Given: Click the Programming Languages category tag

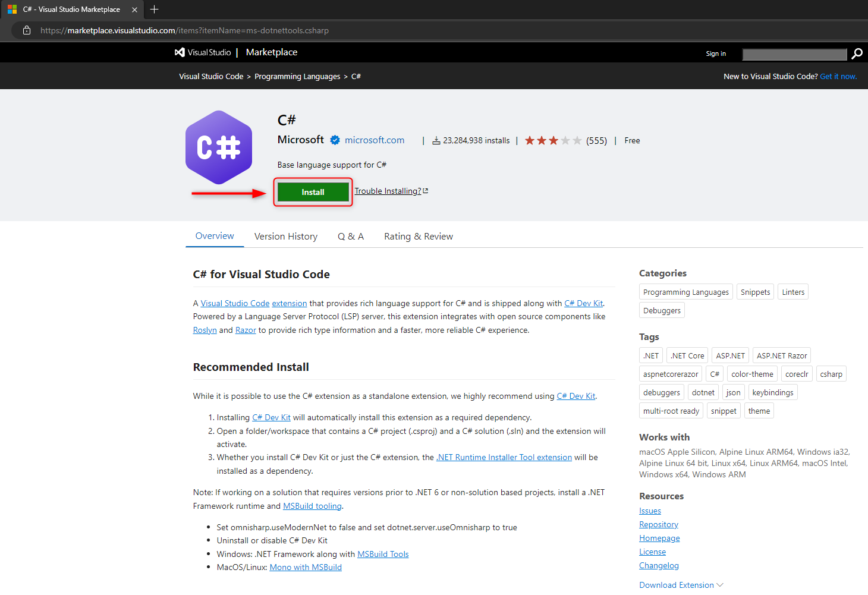Looking at the screenshot, I should point(686,292).
